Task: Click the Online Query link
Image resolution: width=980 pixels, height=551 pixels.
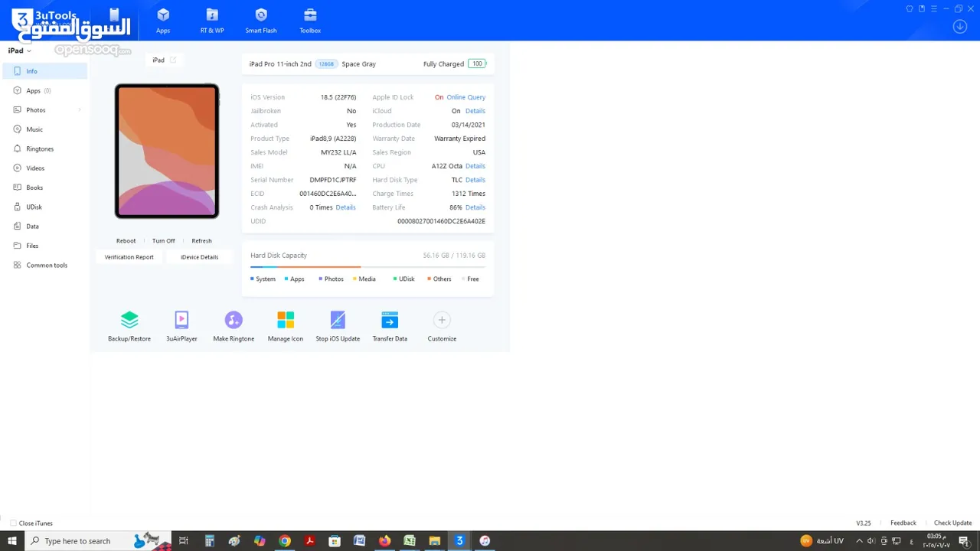Action: pos(466,97)
